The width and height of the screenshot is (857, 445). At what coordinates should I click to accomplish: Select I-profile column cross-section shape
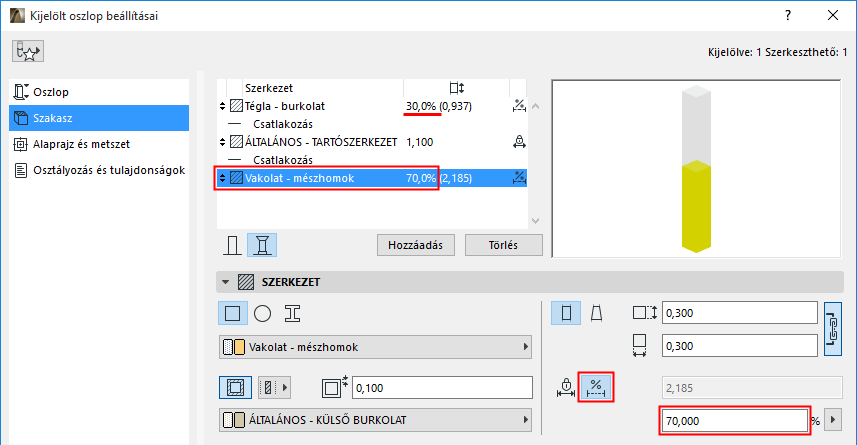coord(292,313)
